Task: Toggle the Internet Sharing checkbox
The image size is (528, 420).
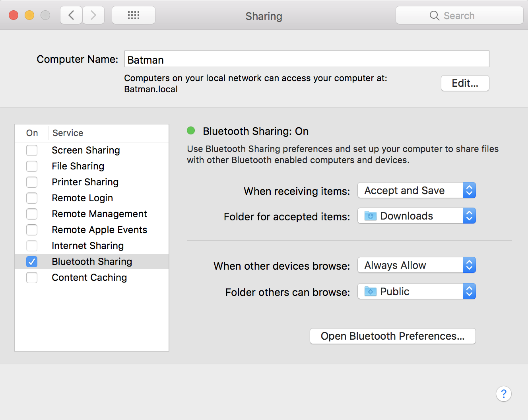Action: point(32,246)
